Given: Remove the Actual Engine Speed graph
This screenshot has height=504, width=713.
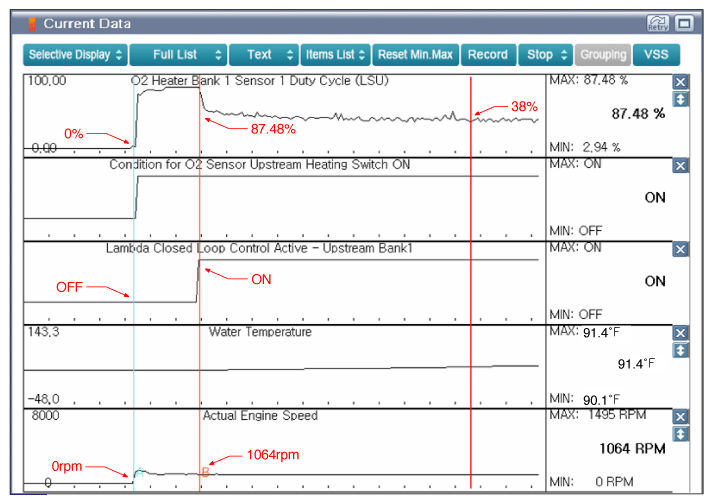Looking at the screenshot, I should pos(681,416).
